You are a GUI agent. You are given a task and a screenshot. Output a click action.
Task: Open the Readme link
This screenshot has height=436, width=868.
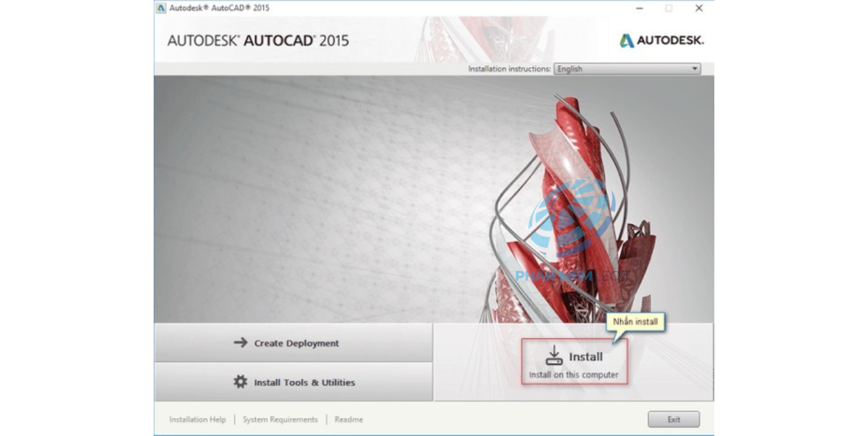point(349,419)
